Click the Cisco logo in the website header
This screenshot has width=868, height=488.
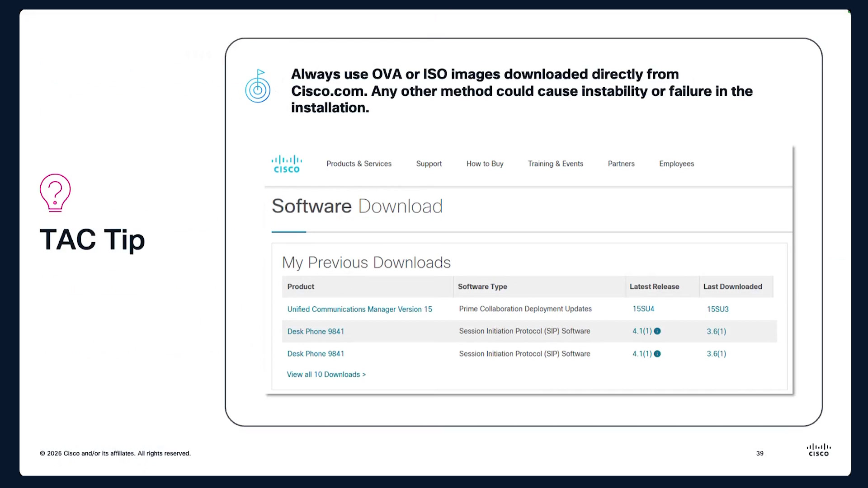point(287,164)
